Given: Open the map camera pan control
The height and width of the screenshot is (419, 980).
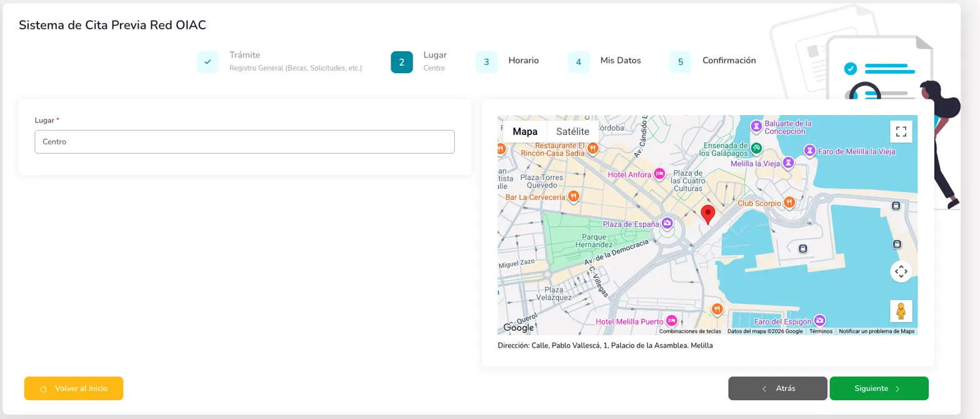Looking at the screenshot, I should 901,271.
